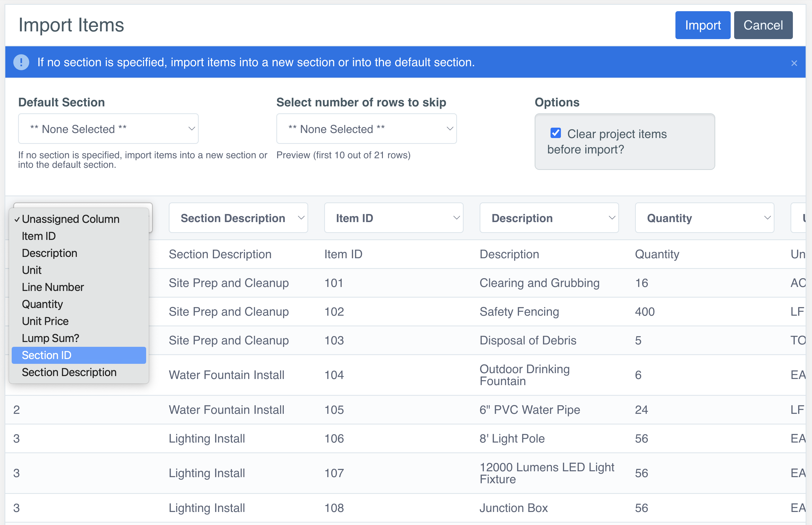Click the Cancel button
Image resolution: width=812 pixels, height=525 pixels.
pyautogui.click(x=763, y=25)
